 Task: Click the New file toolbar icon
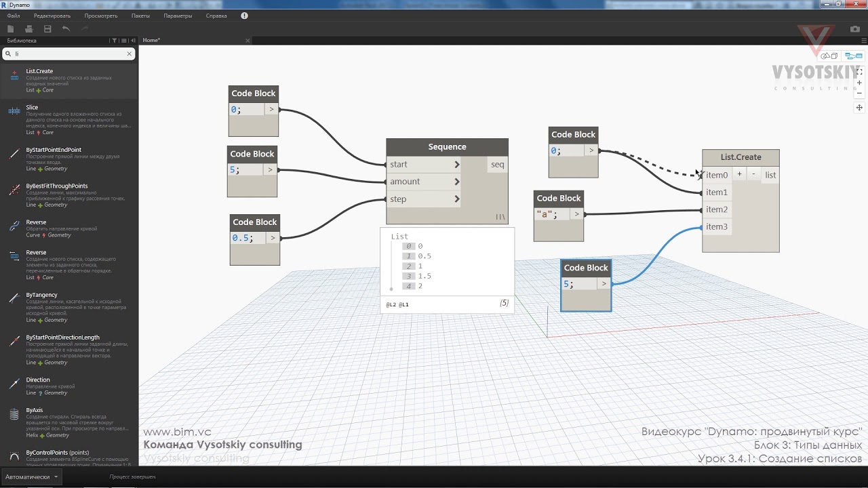10,28
